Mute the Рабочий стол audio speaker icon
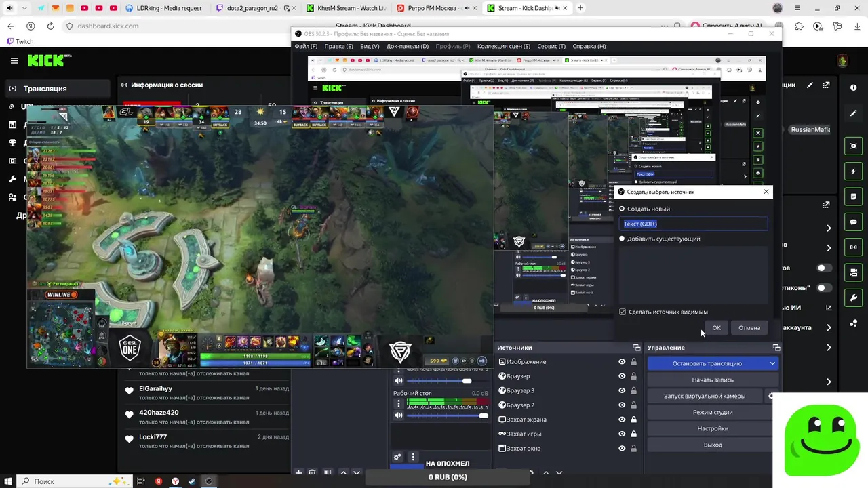The height and width of the screenshot is (488, 868). 398,415
